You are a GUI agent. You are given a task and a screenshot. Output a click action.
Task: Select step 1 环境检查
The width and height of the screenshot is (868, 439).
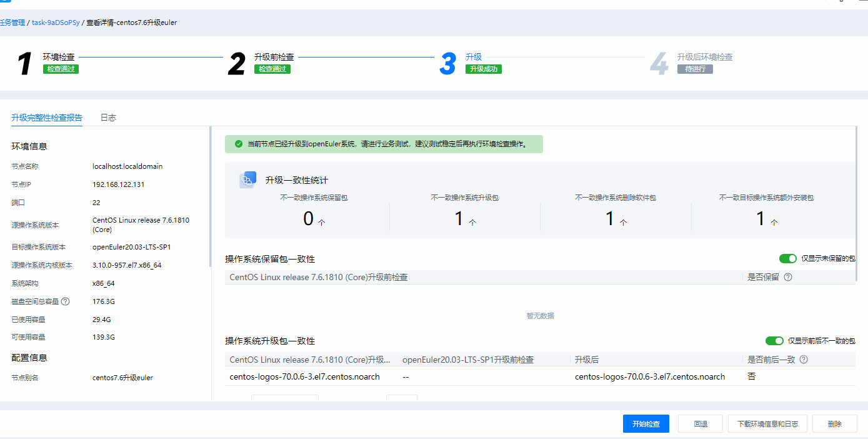coord(59,57)
